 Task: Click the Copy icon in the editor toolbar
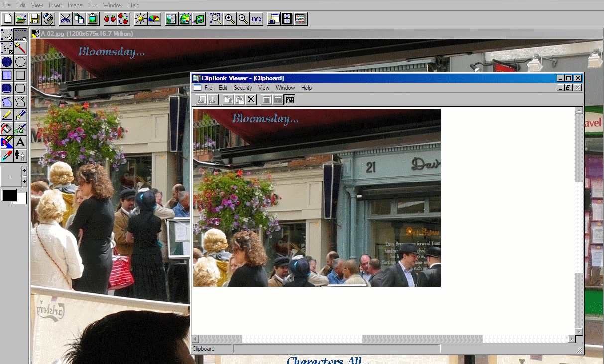pyautogui.click(x=79, y=19)
